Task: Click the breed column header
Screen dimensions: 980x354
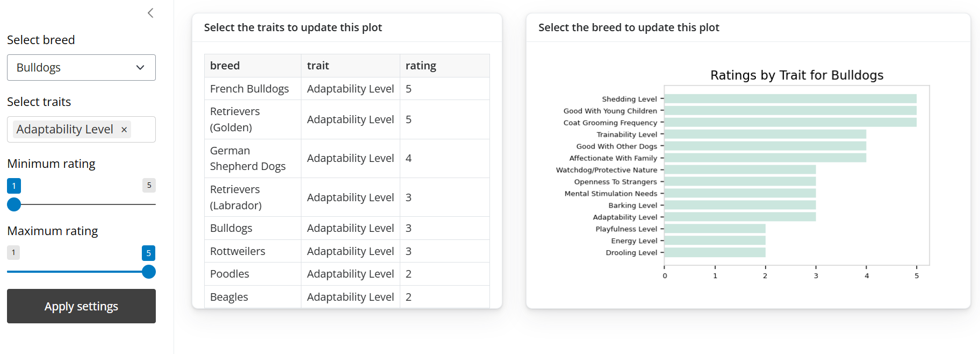Action: [x=225, y=66]
